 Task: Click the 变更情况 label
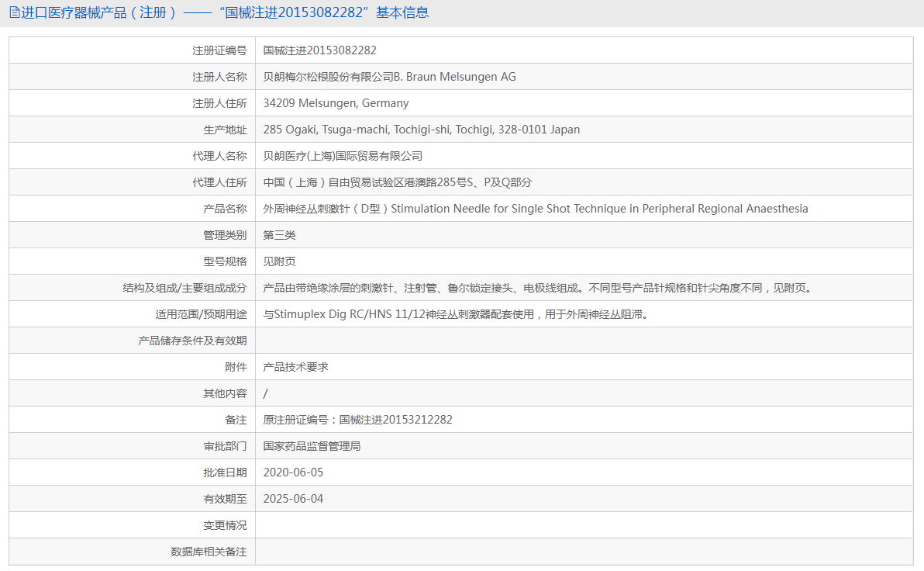tap(225, 525)
